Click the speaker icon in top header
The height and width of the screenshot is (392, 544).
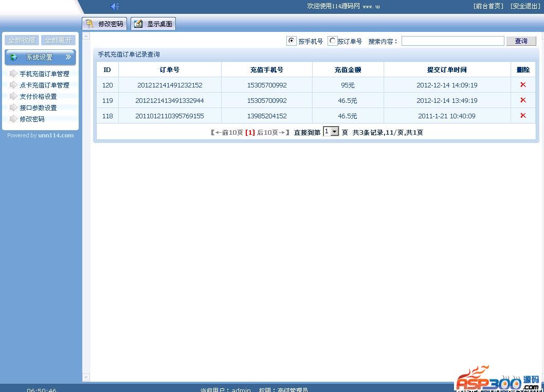click(x=115, y=6)
